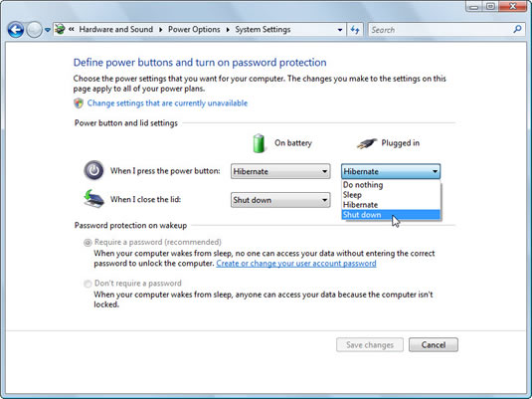The width and height of the screenshot is (532, 399).
Task: Choose Sleep from the dropdown list
Action: click(391, 195)
